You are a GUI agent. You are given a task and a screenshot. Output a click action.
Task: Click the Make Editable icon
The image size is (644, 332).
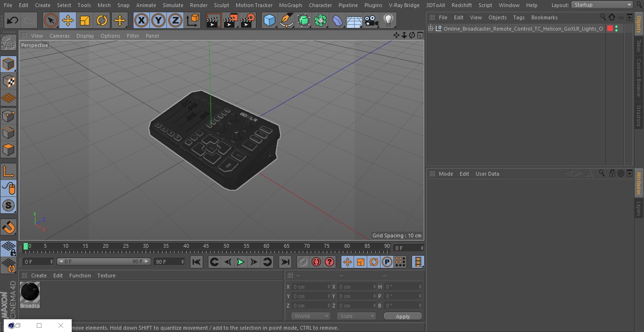click(8, 43)
